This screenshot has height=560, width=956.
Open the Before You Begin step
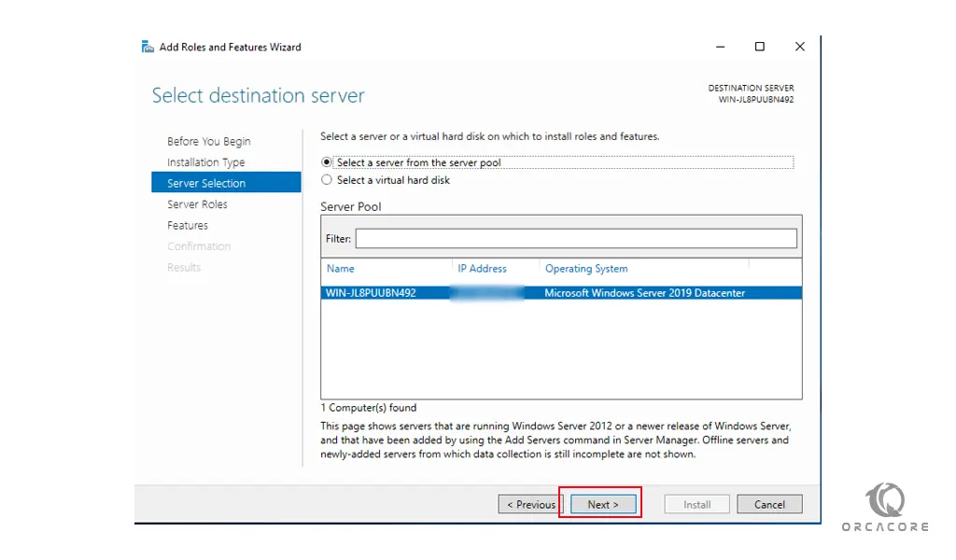[208, 141]
